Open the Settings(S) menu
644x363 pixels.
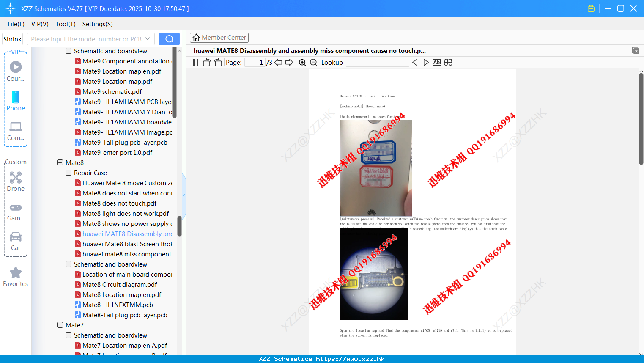tap(97, 24)
